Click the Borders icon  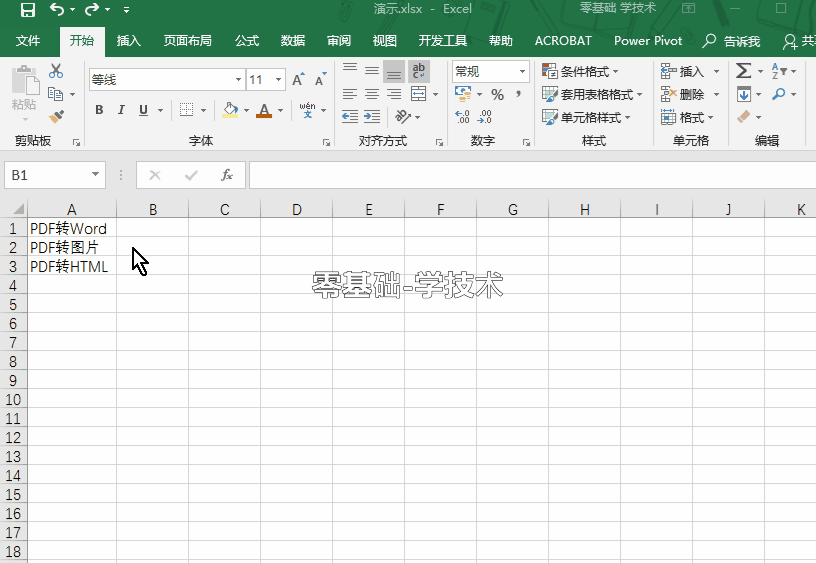coord(186,110)
